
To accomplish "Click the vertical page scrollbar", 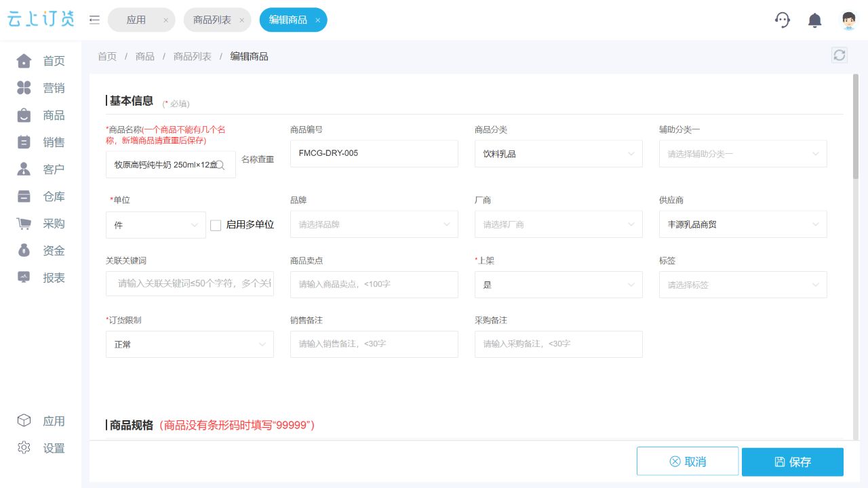I will [x=856, y=126].
